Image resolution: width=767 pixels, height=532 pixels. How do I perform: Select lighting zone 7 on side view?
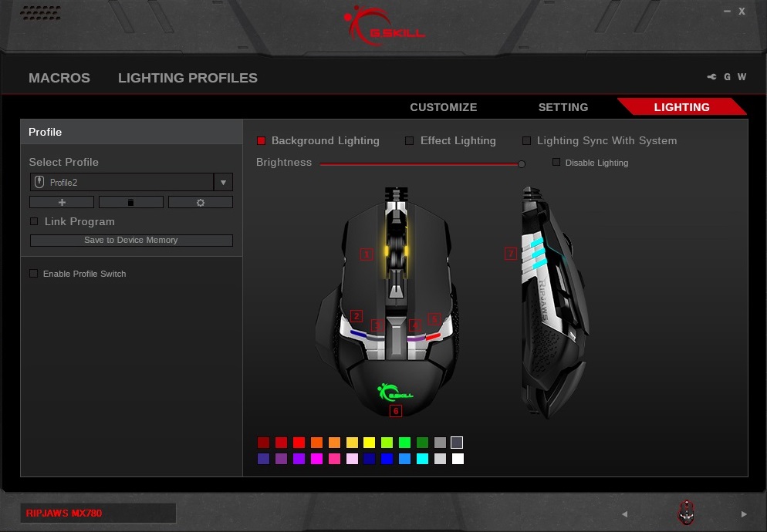click(x=511, y=254)
